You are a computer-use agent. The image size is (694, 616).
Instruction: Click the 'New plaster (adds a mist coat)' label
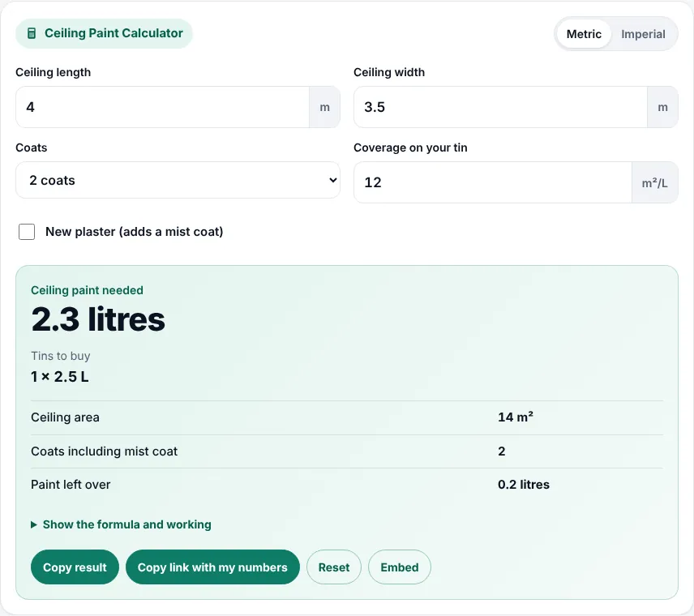coord(134,232)
